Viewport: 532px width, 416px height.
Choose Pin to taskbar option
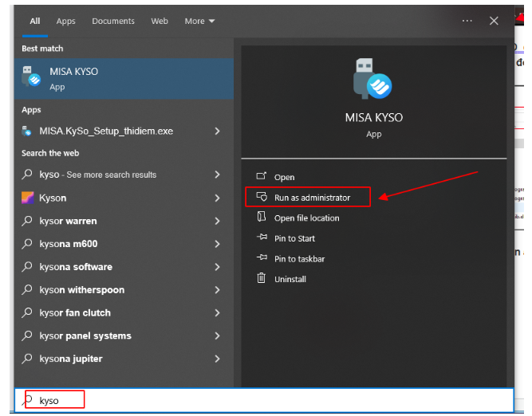299,259
